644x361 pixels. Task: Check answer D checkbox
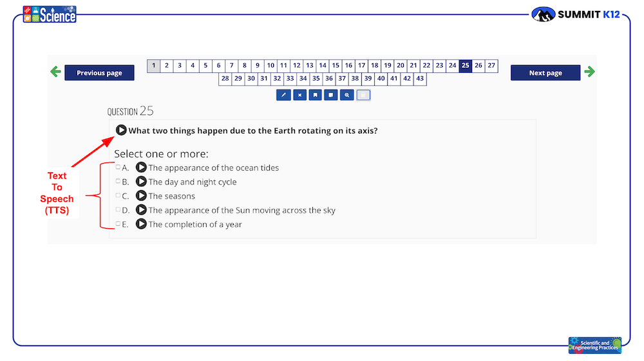[x=118, y=210]
